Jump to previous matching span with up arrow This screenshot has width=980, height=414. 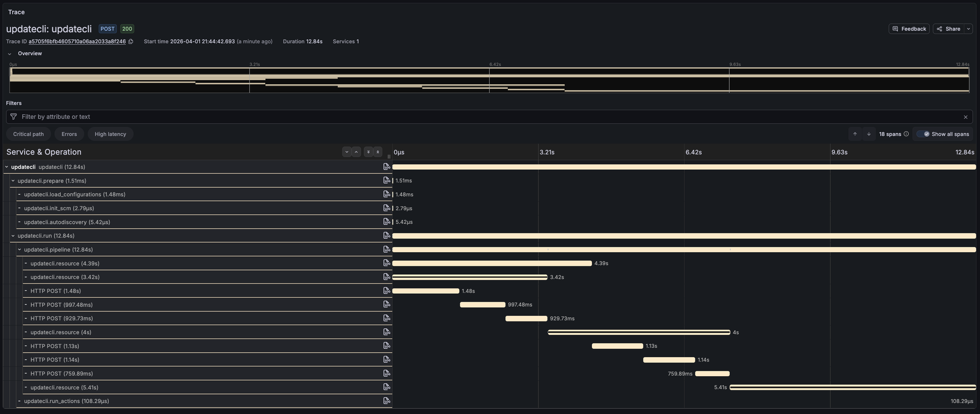pos(855,134)
